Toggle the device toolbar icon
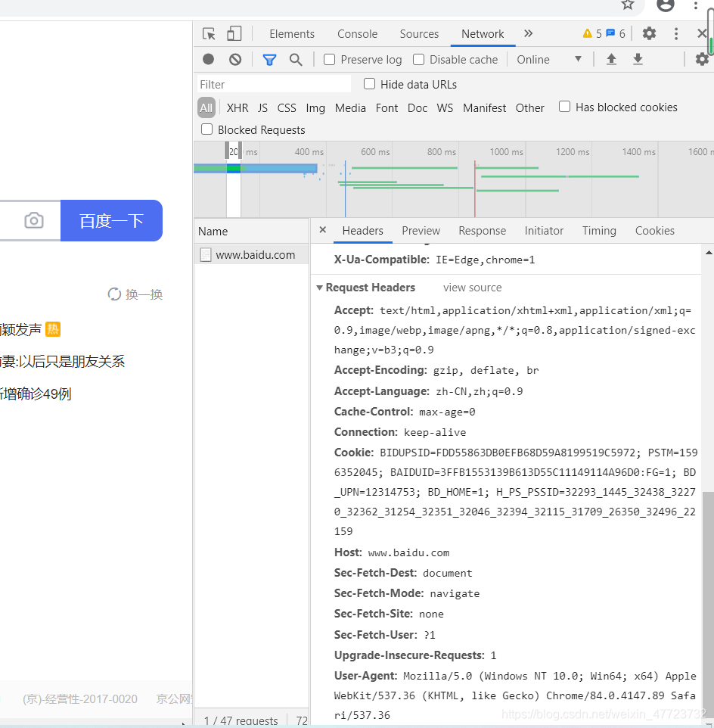Screen dimensions: 714x728 [x=234, y=34]
